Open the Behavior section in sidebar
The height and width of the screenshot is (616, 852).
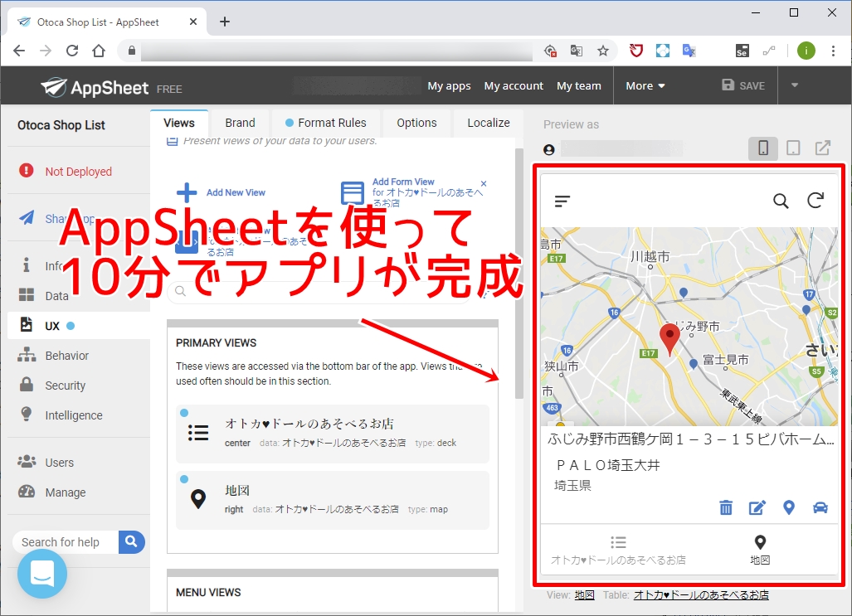67,356
